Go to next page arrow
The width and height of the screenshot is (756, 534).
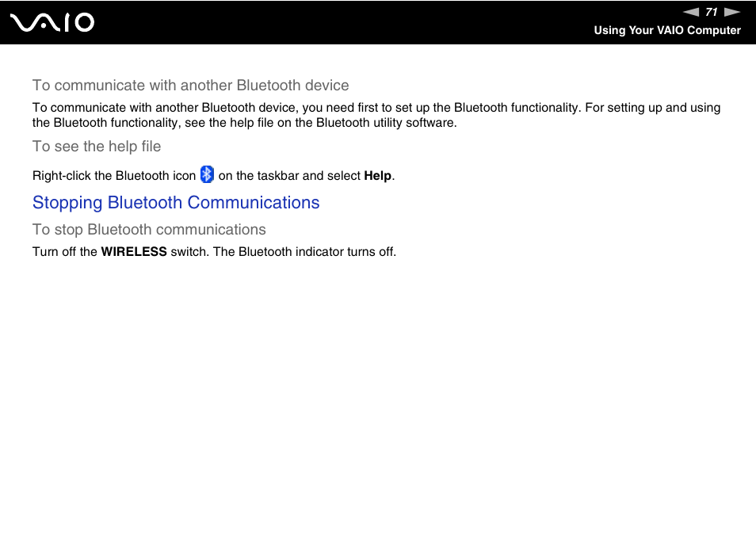click(732, 12)
